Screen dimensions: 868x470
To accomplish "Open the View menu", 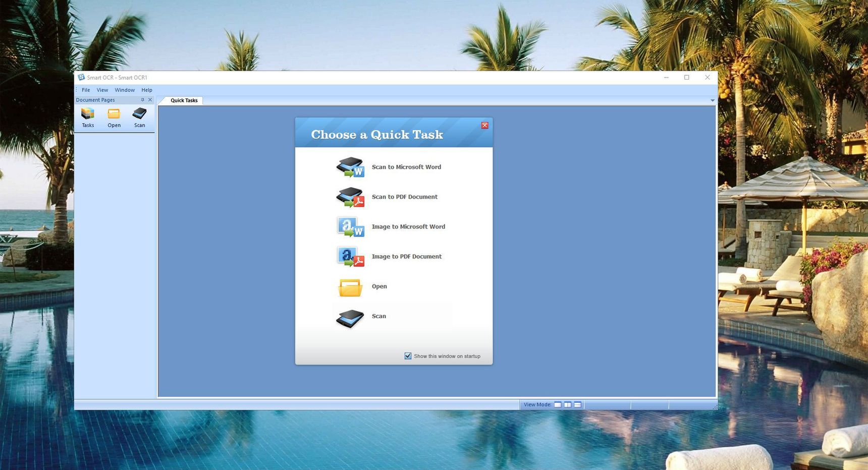I will pyautogui.click(x=102, y=90).
